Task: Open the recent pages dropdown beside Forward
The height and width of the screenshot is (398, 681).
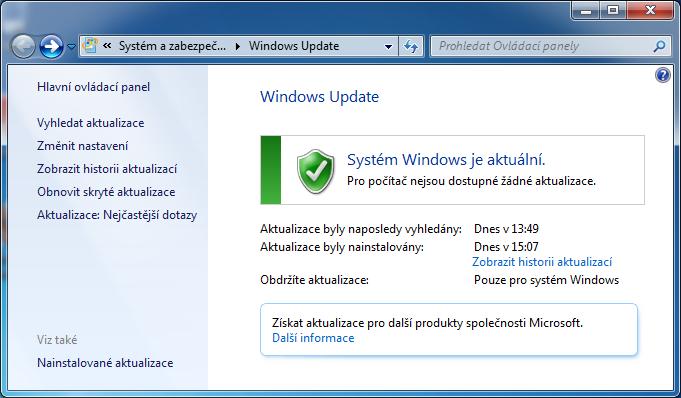Action: tap(72, 46)
